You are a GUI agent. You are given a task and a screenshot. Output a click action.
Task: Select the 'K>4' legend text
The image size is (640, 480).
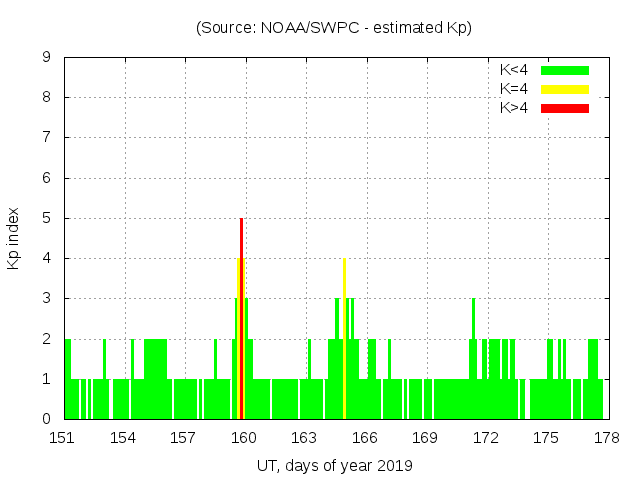(x=514, y=108)
